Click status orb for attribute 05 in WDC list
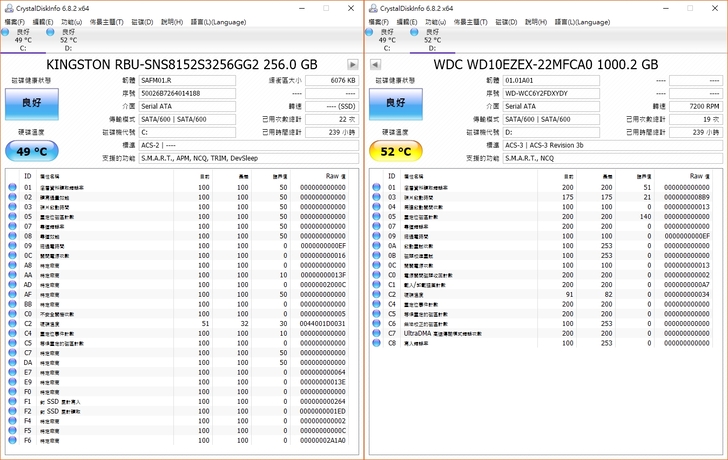728x460 pixels. coord(377,216)
